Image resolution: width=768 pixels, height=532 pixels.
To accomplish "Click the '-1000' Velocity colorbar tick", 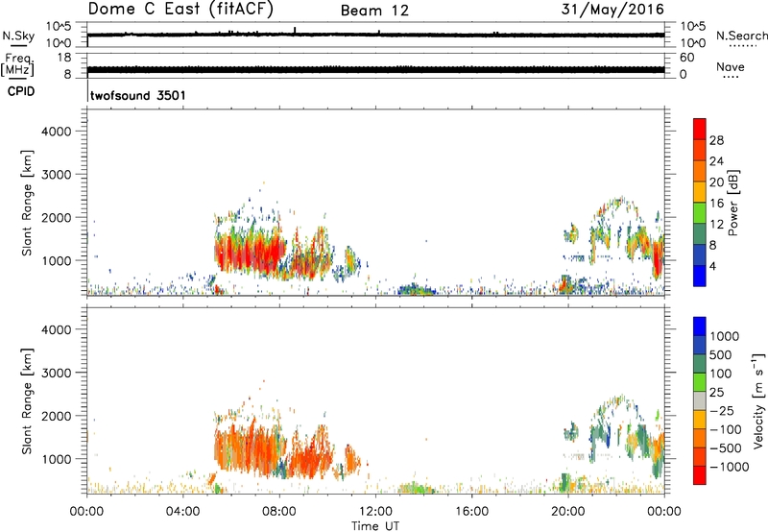I will coord(730,467).
